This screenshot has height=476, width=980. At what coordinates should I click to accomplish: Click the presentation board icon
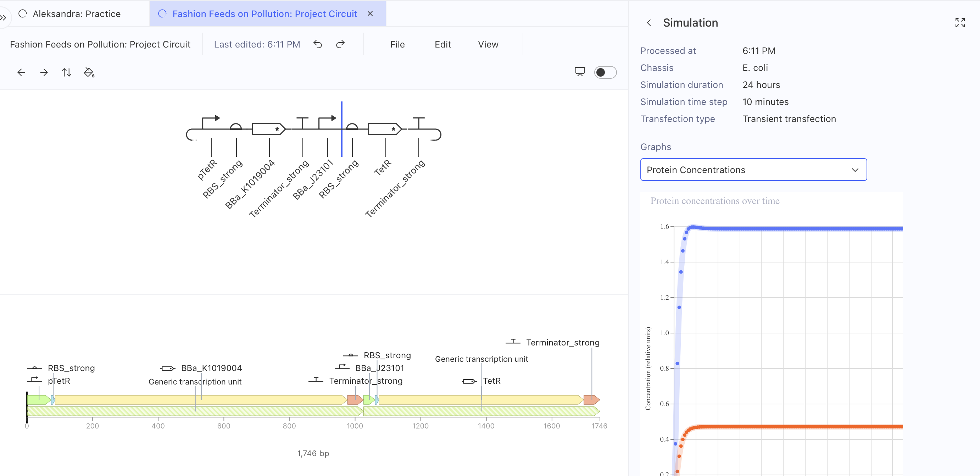580,72
